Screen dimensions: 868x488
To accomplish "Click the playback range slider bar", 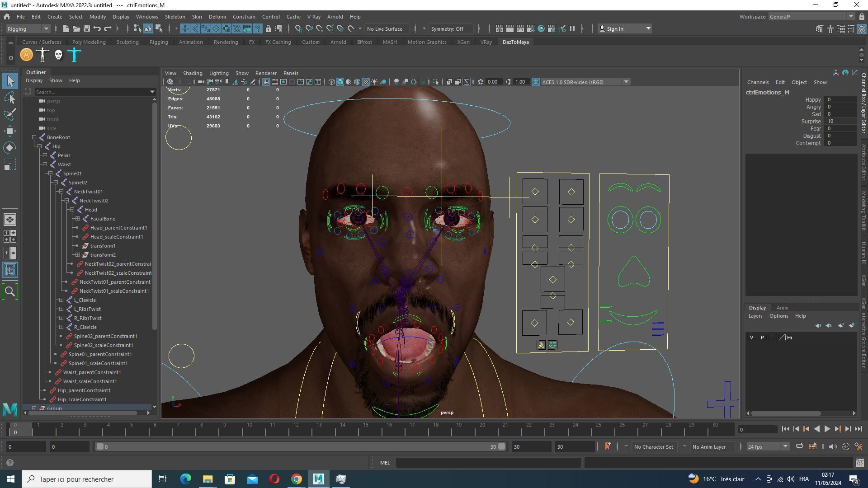I will pyautogui.click(x=301, y=446).
